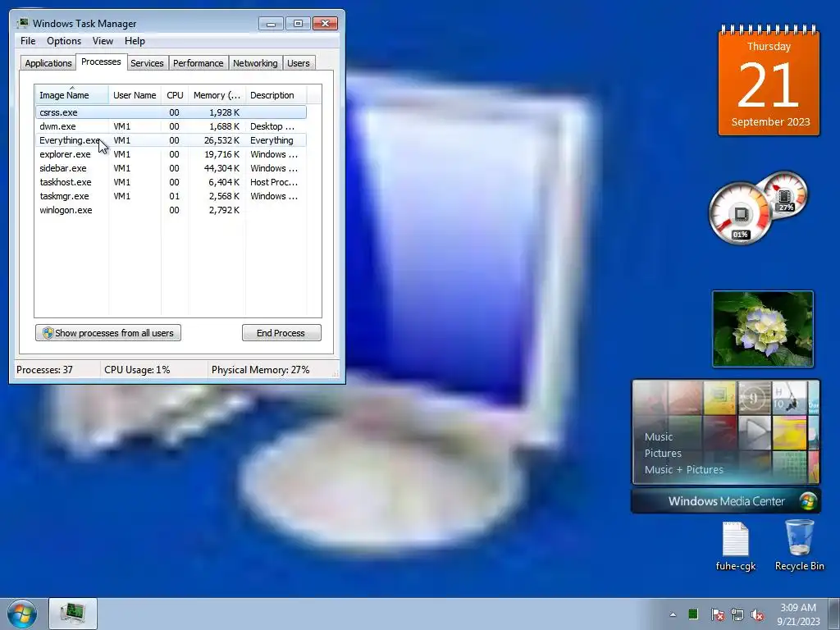Viewport: 840px width, 630px height.
Task: Select the Processes tab
Action: tap(101, 62)
